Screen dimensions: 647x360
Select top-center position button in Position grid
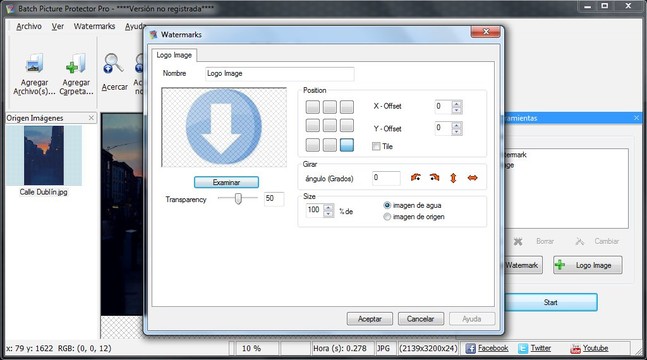click(330, 107)
